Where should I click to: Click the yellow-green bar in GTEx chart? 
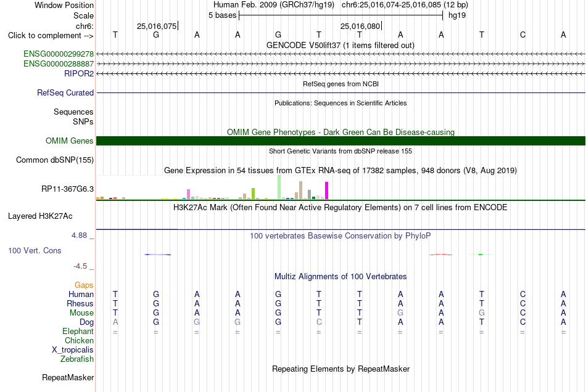[x=254, y=194]
